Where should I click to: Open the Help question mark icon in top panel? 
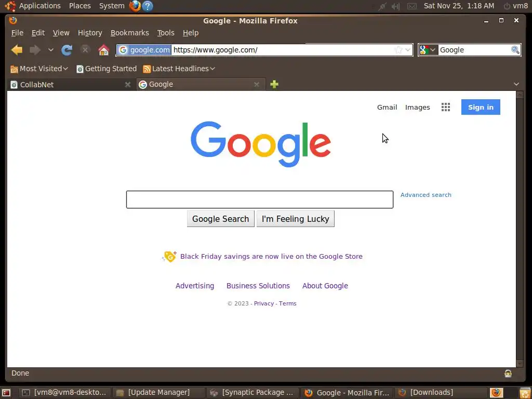pos(147,6)
